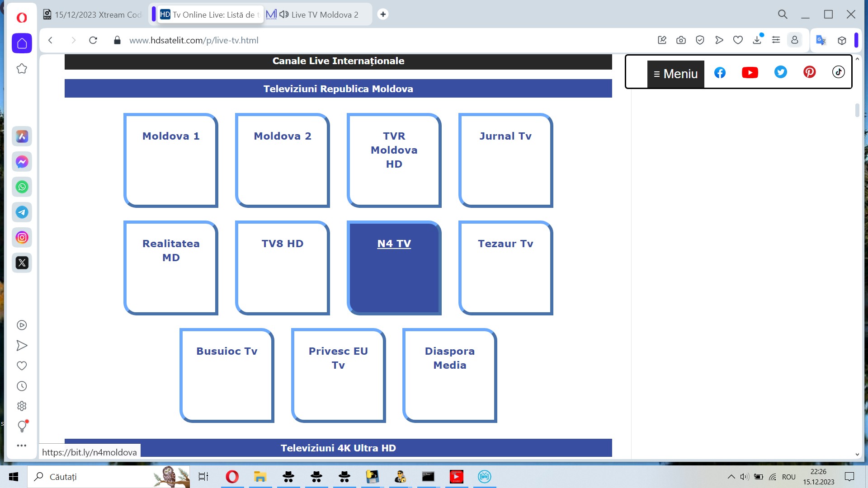This screenshot has width=868, height=488.
Task: Open Facebook page icon on site header
Action: 720,72
